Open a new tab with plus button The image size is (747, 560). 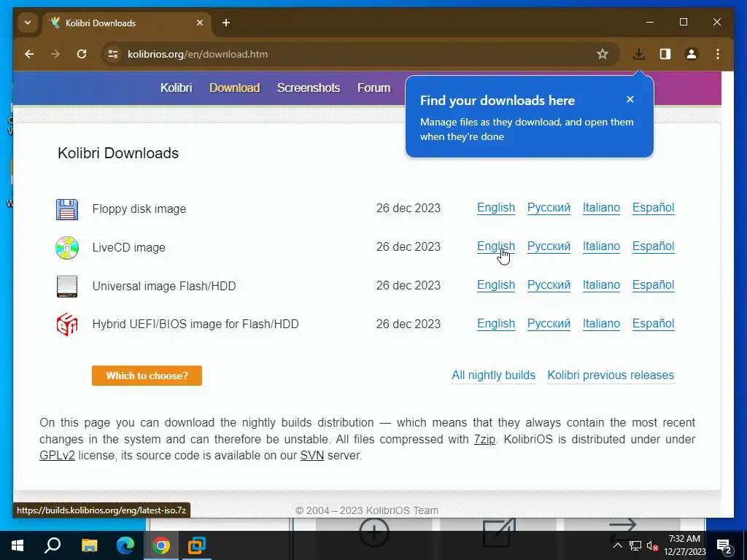(226, 23)
